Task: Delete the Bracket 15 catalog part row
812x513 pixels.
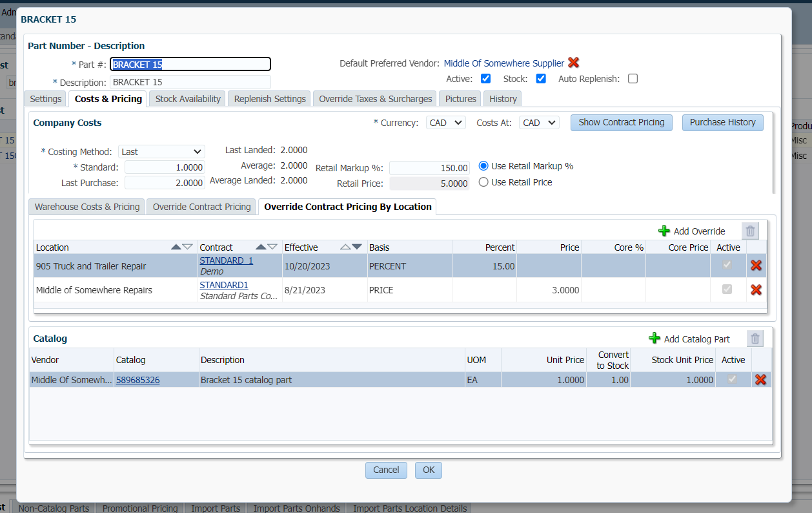Action: (760, 380)
